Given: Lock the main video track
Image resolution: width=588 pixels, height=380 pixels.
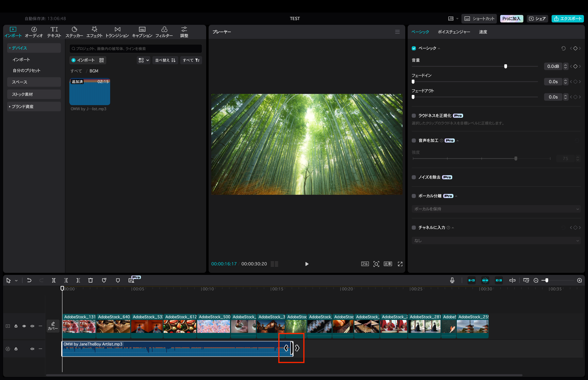Looking at the screenshot, I should click(x=16, y=326).
